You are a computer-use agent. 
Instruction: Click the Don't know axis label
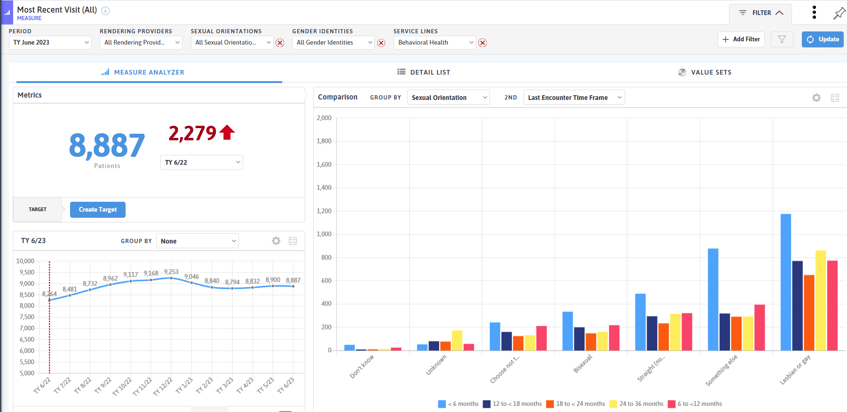(x=360, y=368)
